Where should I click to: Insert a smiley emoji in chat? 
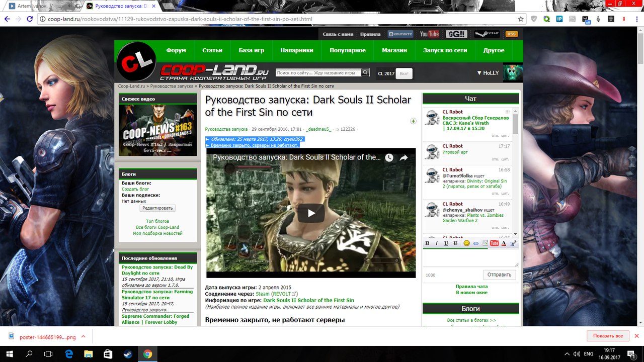[x=466, y=243]
